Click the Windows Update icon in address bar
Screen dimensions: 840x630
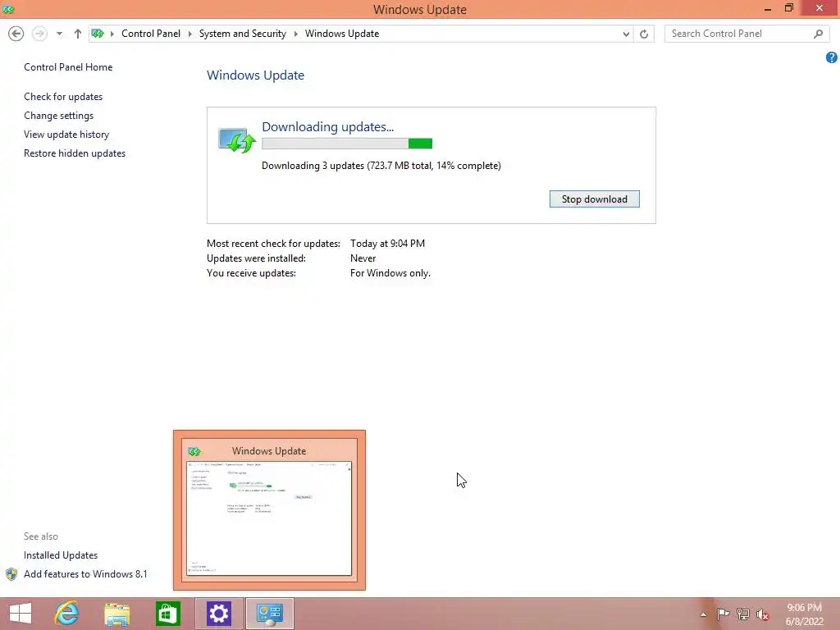[98, 34]
